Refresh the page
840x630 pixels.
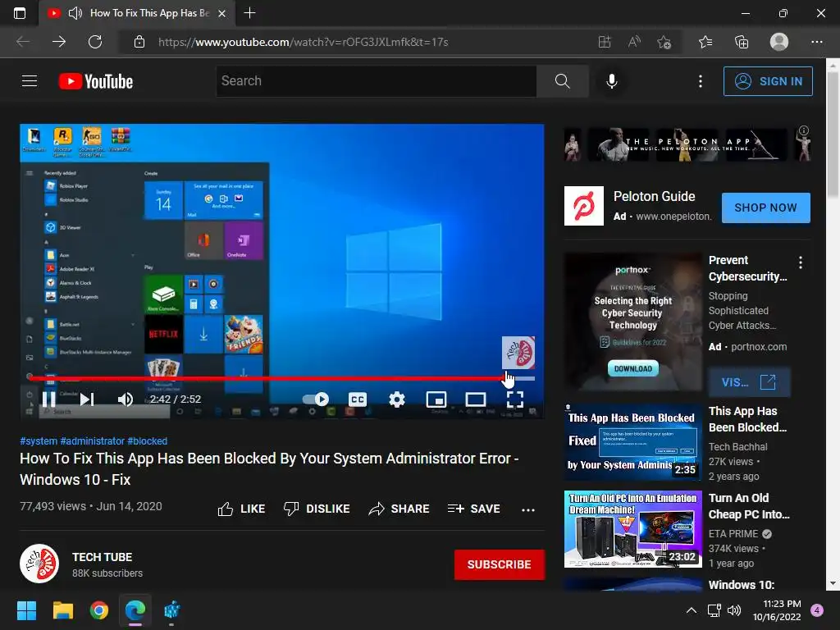click(95, 42)
